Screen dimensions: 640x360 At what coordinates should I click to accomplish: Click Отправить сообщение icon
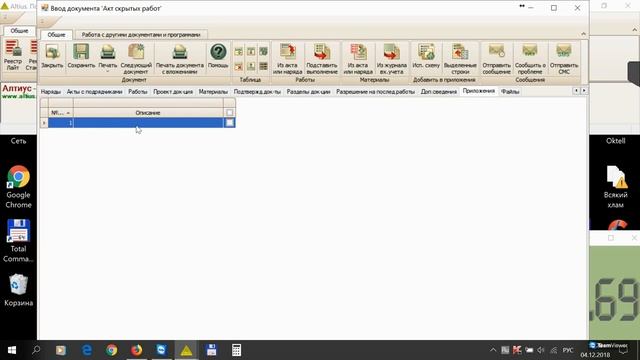tap(496, 59)
